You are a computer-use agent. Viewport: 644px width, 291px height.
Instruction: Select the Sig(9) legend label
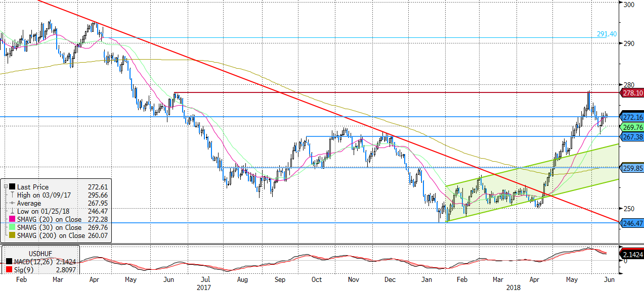(23, 270)
